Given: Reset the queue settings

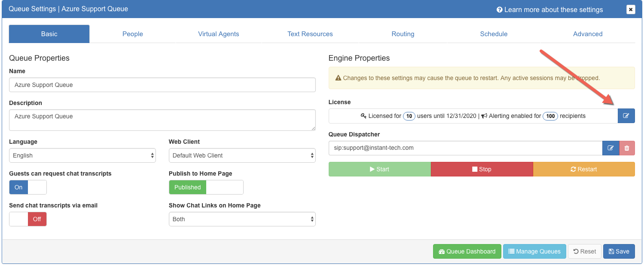Looking at the screenshot, I should pos(585,251).
